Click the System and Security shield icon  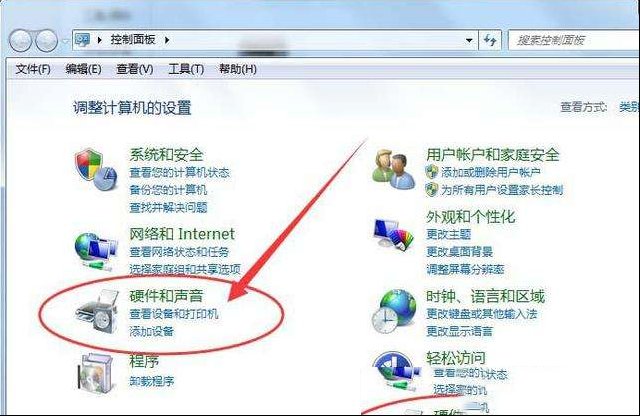click(96, 169)
